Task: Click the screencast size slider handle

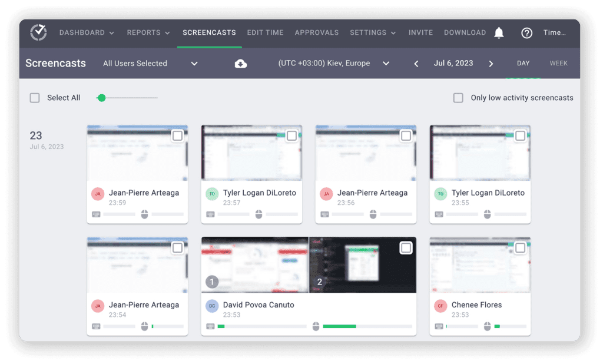Action: [x=101, y=98]
